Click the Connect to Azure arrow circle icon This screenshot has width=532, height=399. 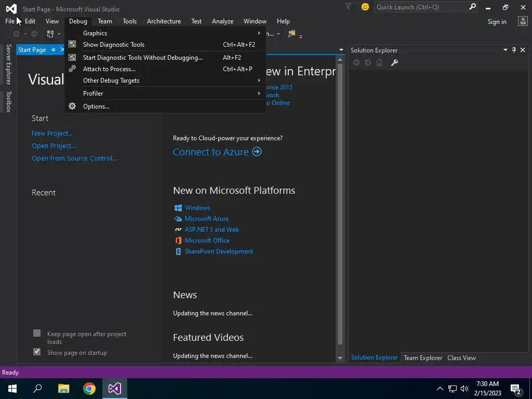pyautogui.click(x=257, y=152)
